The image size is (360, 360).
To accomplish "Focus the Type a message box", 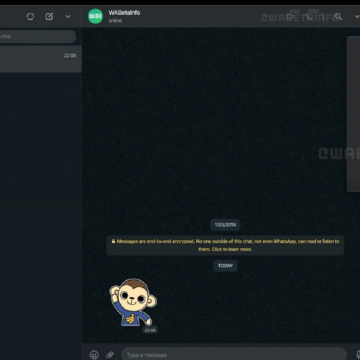I will (234, 354).
